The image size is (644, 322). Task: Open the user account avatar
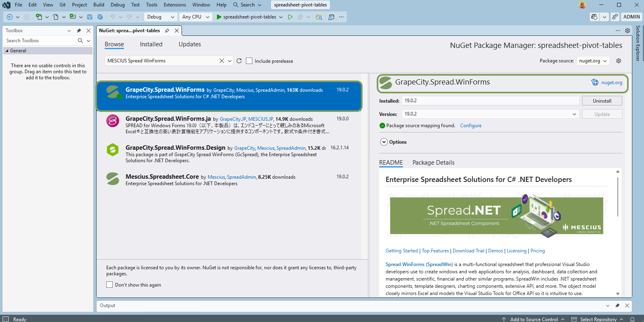[582, 5]
